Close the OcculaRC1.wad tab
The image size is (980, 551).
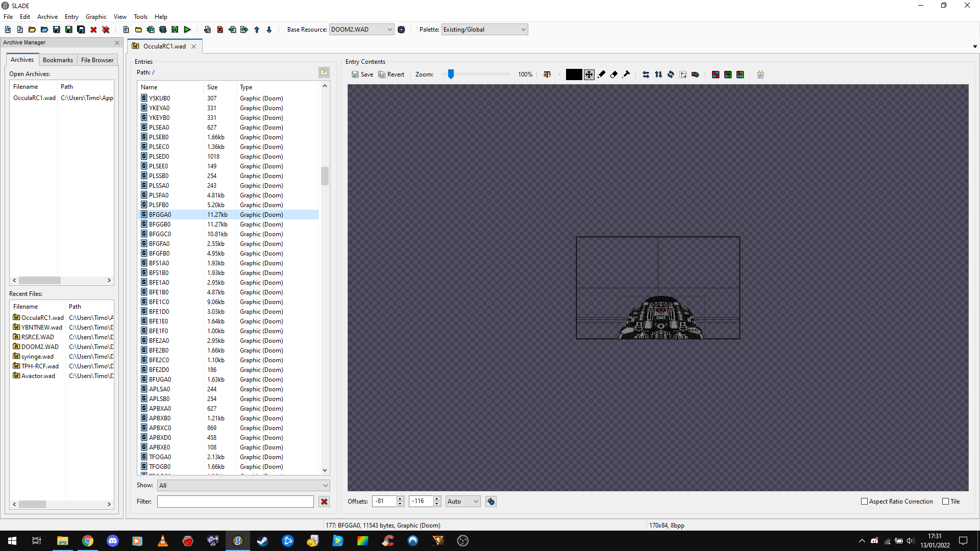pos(194,46)
